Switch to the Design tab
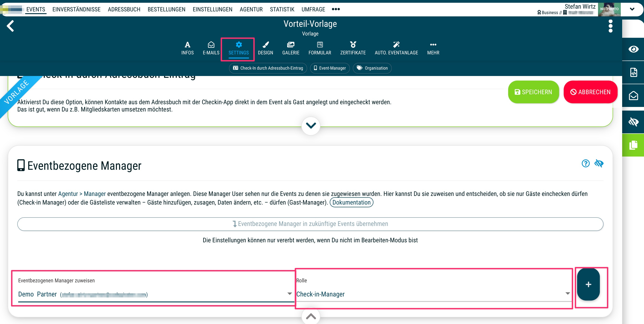The image size is (644, 324). coord(265,48)
